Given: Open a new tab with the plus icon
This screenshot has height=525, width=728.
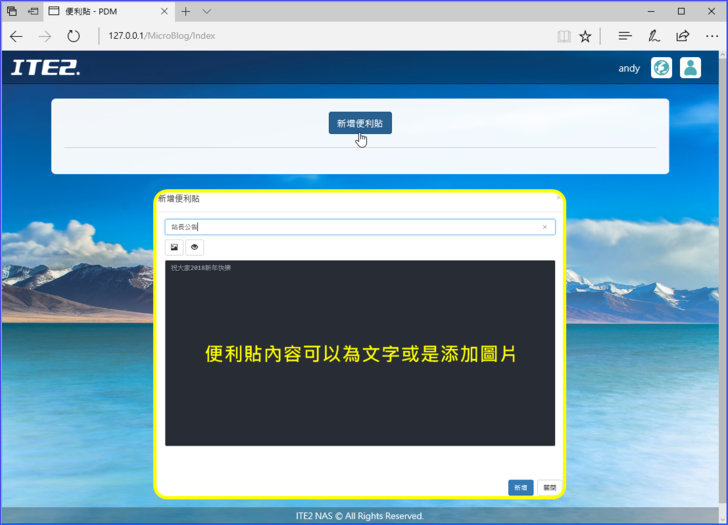Looking at the screenshot, I should 186,12.
